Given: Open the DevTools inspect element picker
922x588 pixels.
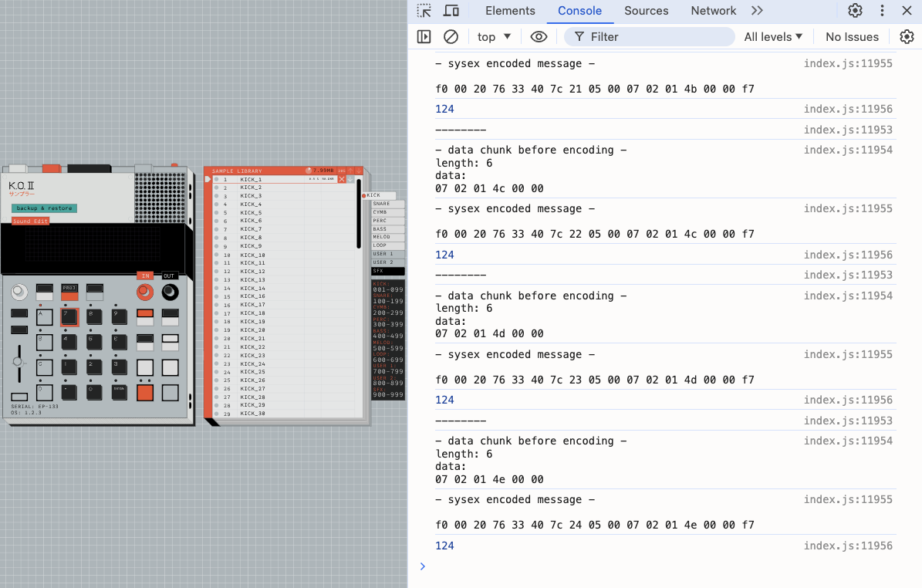Looking at the screenshot, I should pos(424,11).
